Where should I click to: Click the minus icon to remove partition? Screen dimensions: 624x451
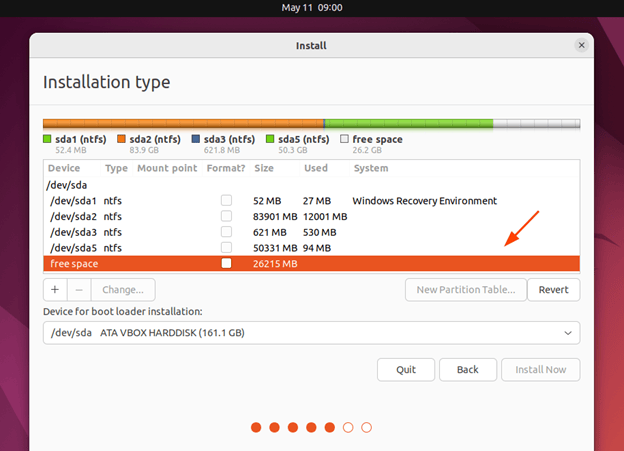(x=79, y=290)
